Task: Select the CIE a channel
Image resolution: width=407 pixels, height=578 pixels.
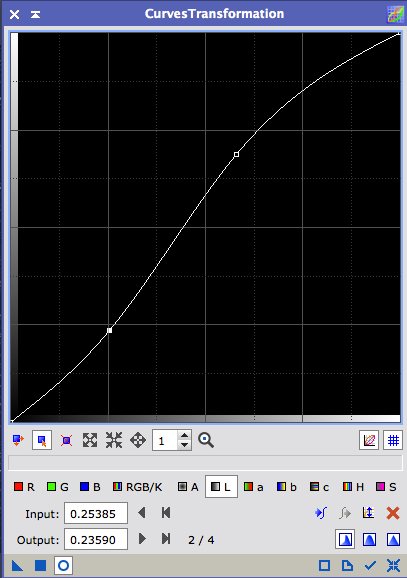Action: pos(254,487)
